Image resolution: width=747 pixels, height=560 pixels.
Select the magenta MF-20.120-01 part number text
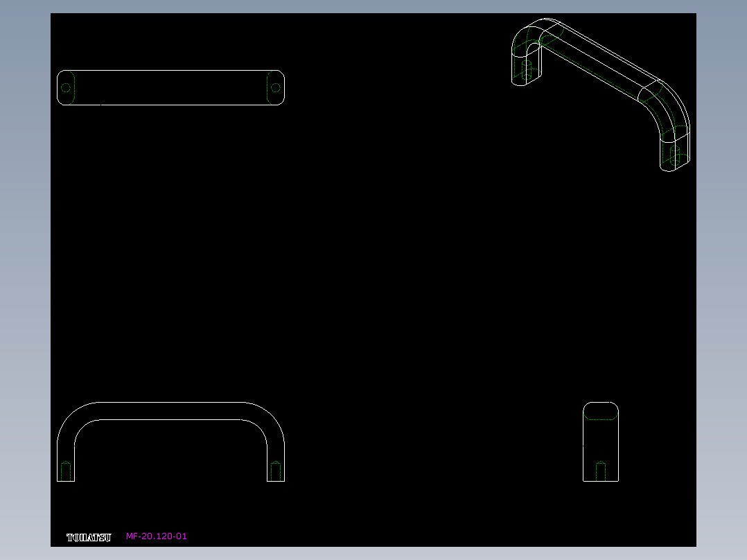(157, 536)
